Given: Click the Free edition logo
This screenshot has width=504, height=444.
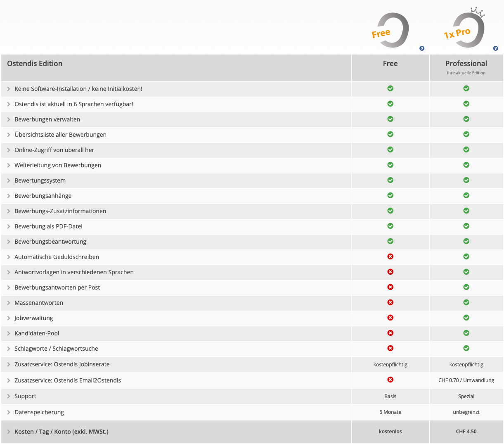Looking at the screenshot, I should tap(390, 31).
